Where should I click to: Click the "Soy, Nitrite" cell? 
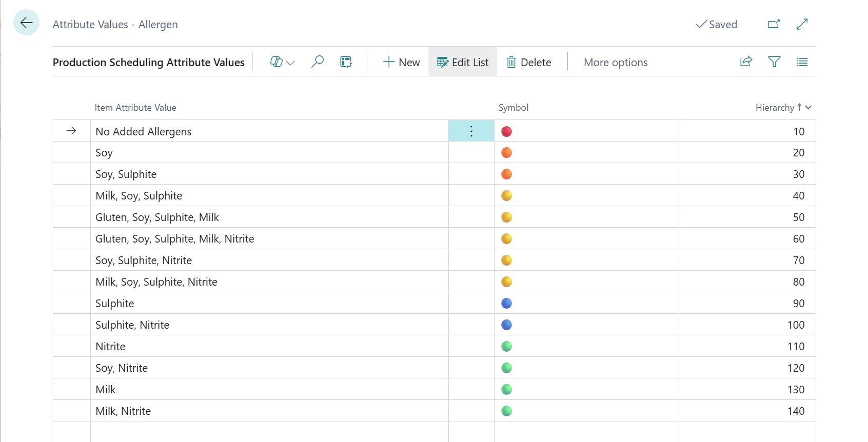269,368
